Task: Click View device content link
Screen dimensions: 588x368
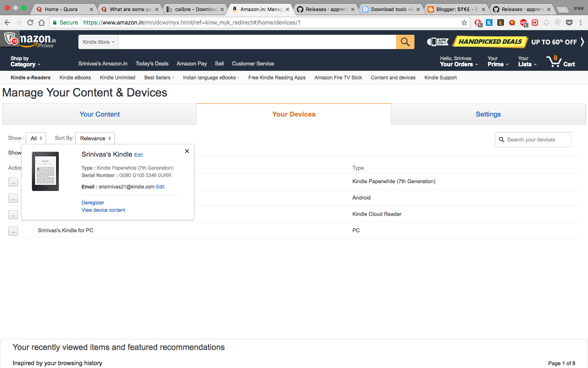Action: pyautogui.click(x=103, y=210)
